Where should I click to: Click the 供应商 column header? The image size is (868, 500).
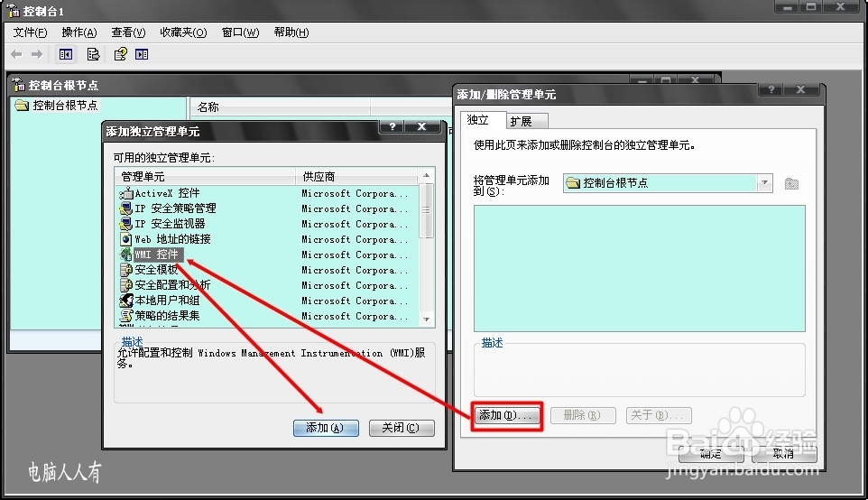[x=357, y=177]
